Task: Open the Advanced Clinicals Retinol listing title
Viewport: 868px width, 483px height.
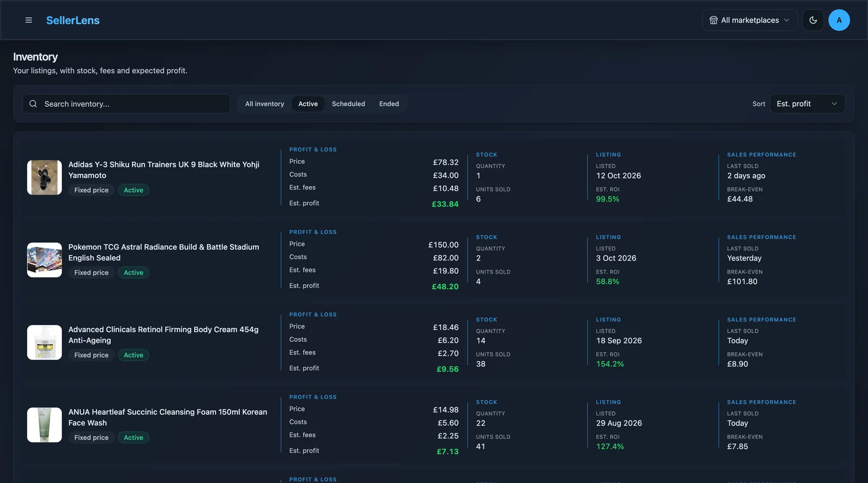Action: point(163,335)
